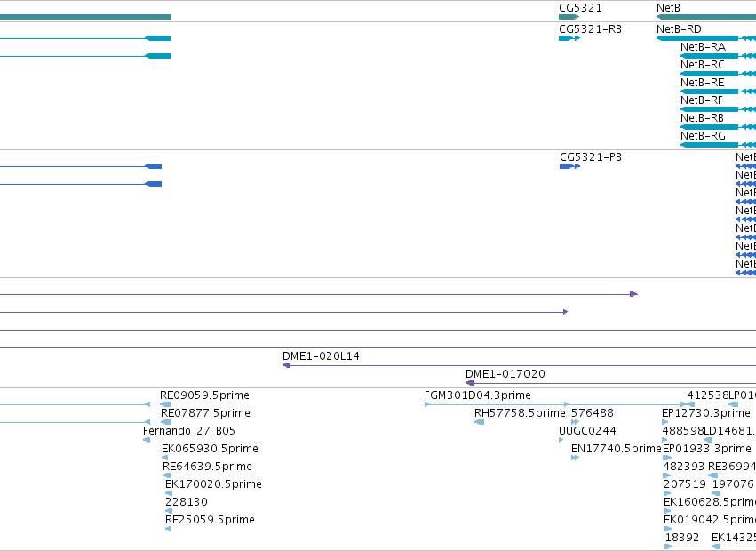756x551 pixels.
Task: Select the RE25059.5prime EST
Action: click(210, 520)
